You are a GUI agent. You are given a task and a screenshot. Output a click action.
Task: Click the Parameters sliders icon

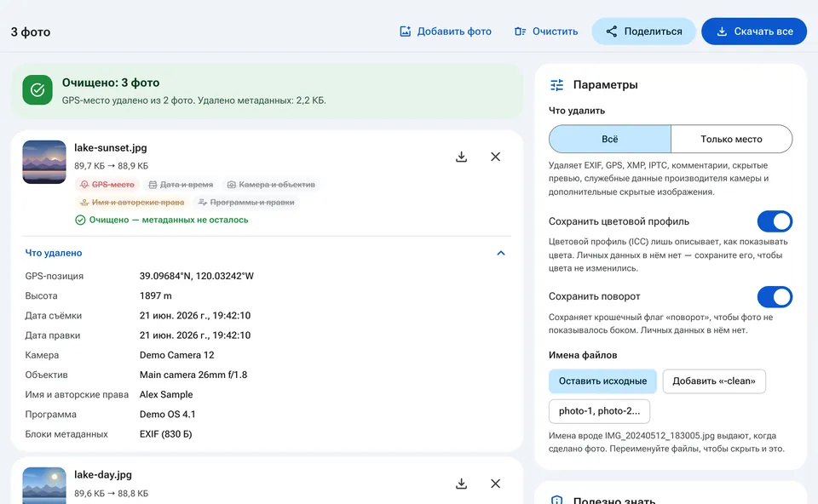pos(556,84)
